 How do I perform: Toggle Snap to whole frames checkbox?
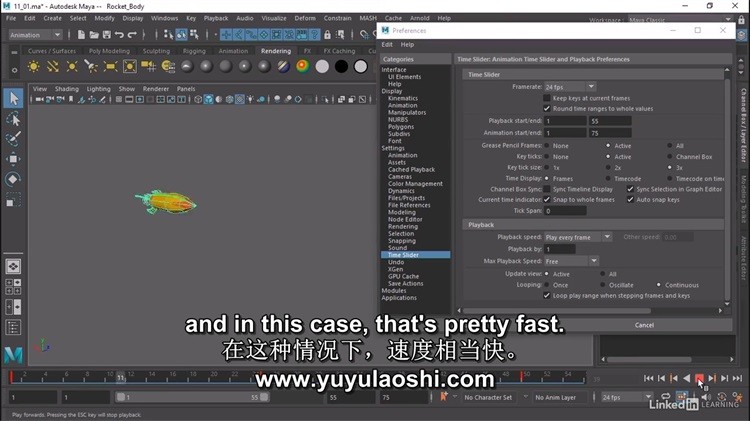pos(547,199)
